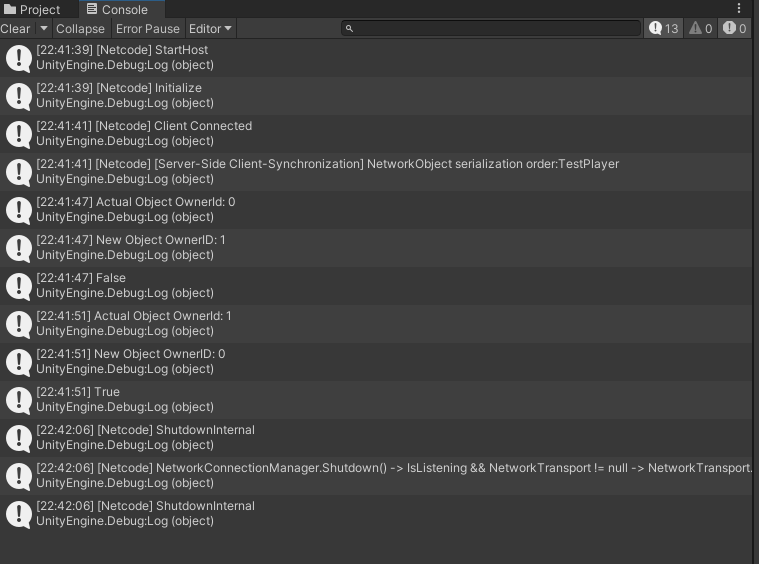Toggle info messages count filter
This screenshot has height=564, width=759.
(x=663, y=29)
